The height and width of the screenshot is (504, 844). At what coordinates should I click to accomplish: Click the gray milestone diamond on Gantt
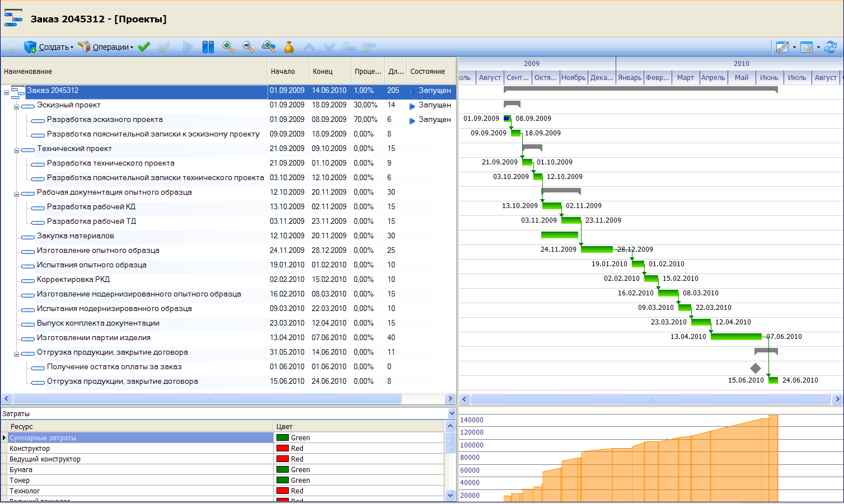click(756, 368)
